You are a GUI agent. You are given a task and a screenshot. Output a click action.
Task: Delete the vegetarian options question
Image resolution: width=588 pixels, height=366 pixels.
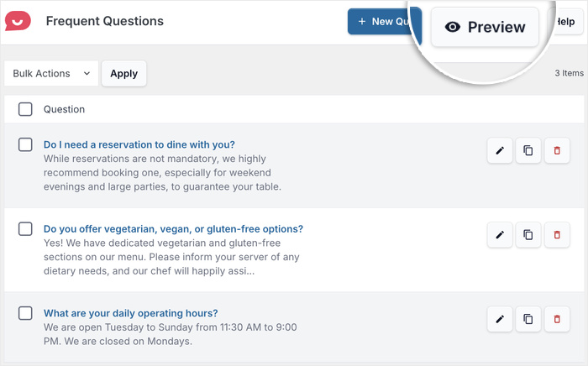pyautogui.click(x=556, y=235)
